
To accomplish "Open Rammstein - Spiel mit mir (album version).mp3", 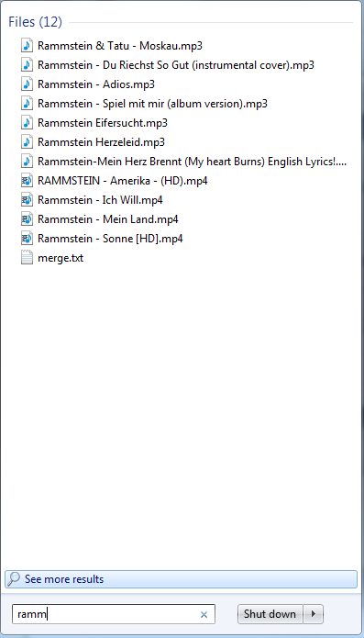I will (152, 104).
